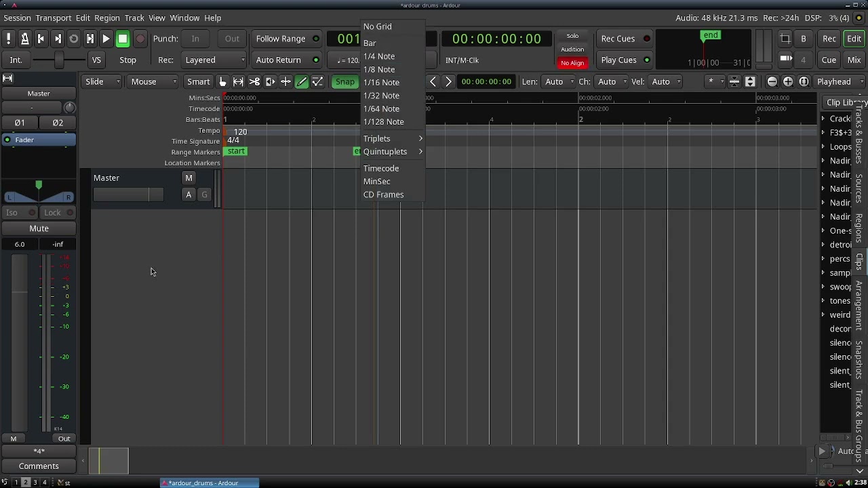Choose Bar grid option
The width and height of the screenshot is (868, 488).
(x=393, y=43)
